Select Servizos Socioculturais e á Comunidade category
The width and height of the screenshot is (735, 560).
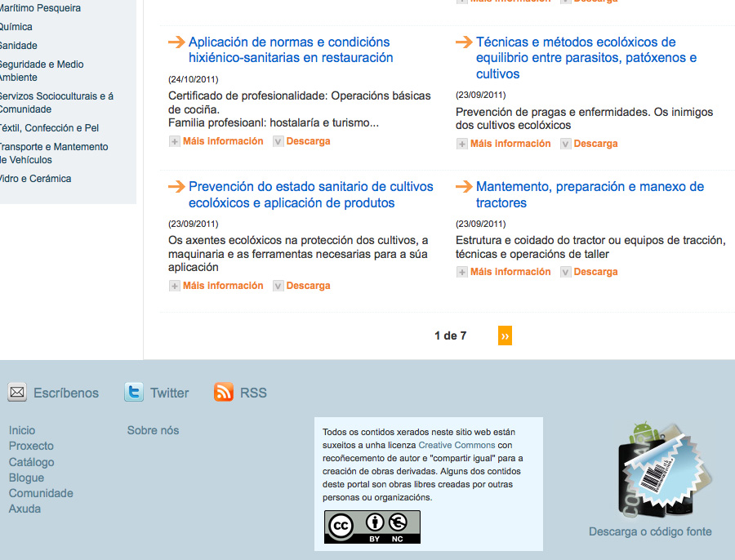click(56, 103)
